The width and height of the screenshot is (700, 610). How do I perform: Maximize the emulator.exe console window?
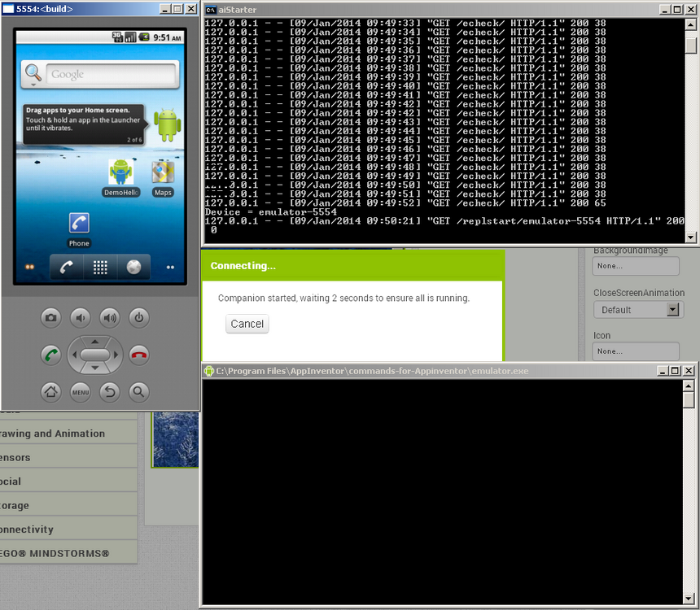coord(675,370)
